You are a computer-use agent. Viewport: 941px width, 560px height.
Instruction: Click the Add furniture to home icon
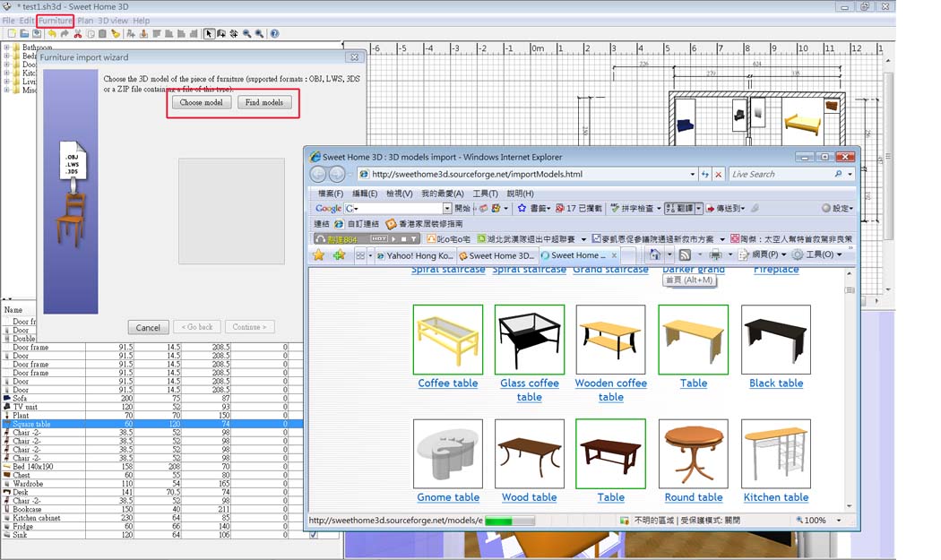(x=131, y=34)
